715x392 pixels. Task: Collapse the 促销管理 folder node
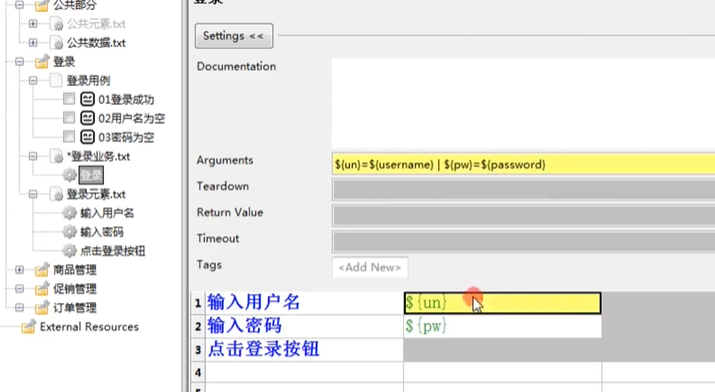coord(20,289)
